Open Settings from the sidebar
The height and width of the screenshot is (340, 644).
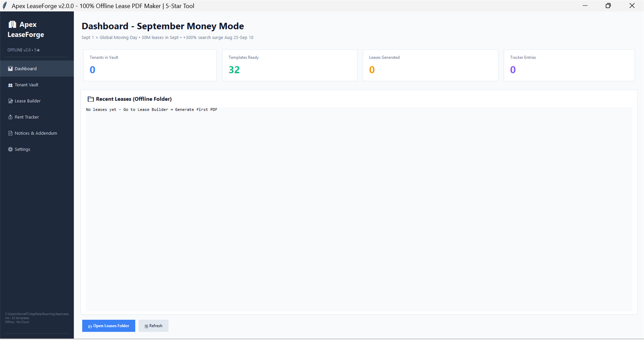[37, 149]
